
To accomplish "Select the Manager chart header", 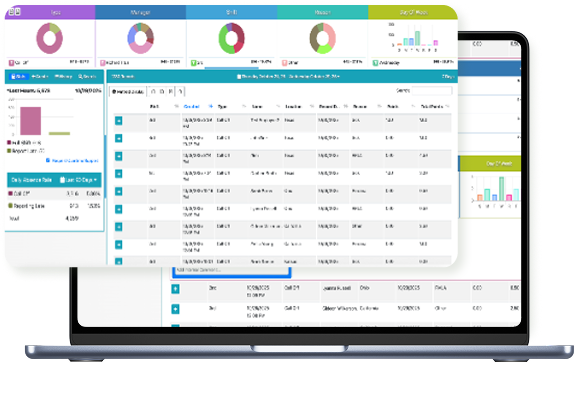I will (x=140, y=12).
